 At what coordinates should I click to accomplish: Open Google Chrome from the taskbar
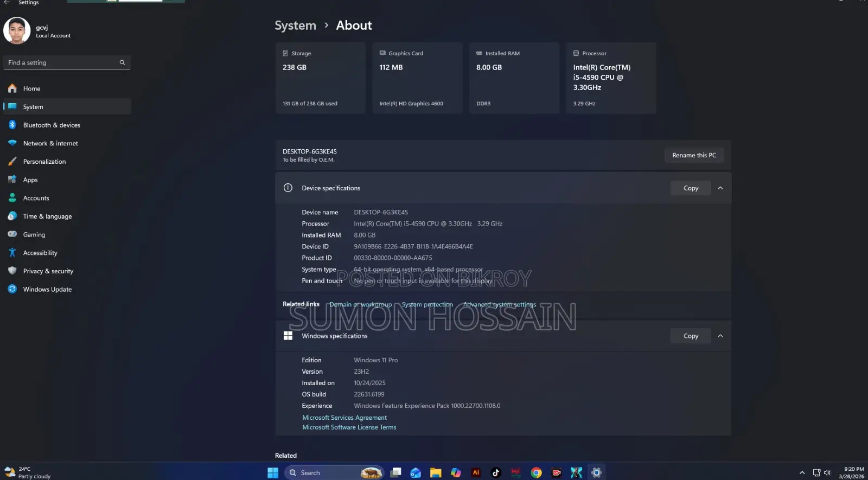point(536,473)
